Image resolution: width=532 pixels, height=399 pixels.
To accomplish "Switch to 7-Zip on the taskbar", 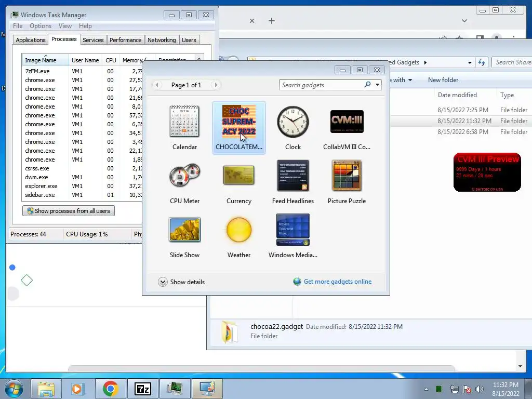I will point(142,389).
